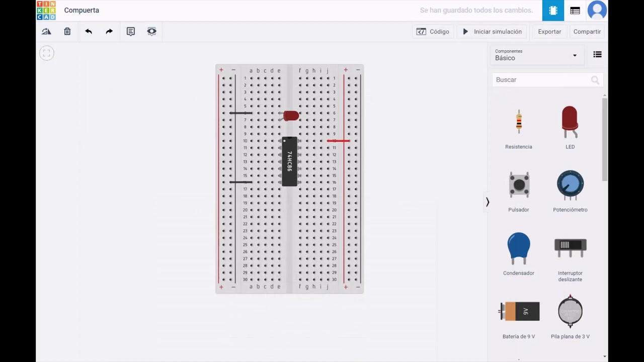
Task: Click the Exportar button
Action: pyautogui.click(x=549, y=31)
